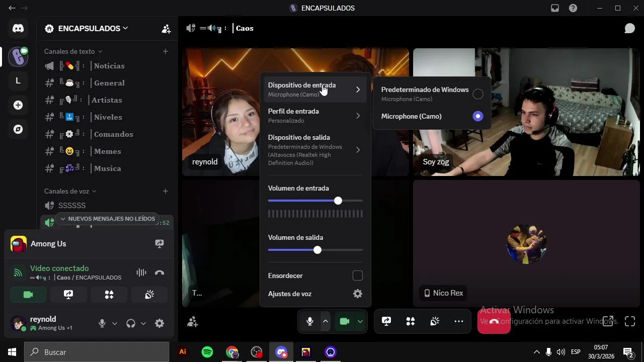644x362 pixels.
Task: Open activities in the call control bar
Action: 411,321
